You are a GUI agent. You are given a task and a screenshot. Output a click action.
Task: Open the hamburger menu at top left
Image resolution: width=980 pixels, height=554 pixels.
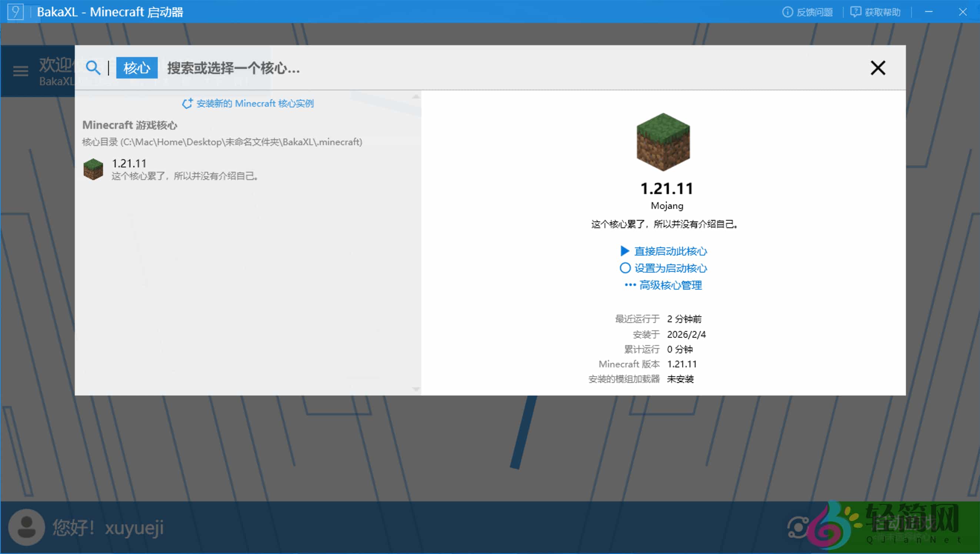(20, 71)
